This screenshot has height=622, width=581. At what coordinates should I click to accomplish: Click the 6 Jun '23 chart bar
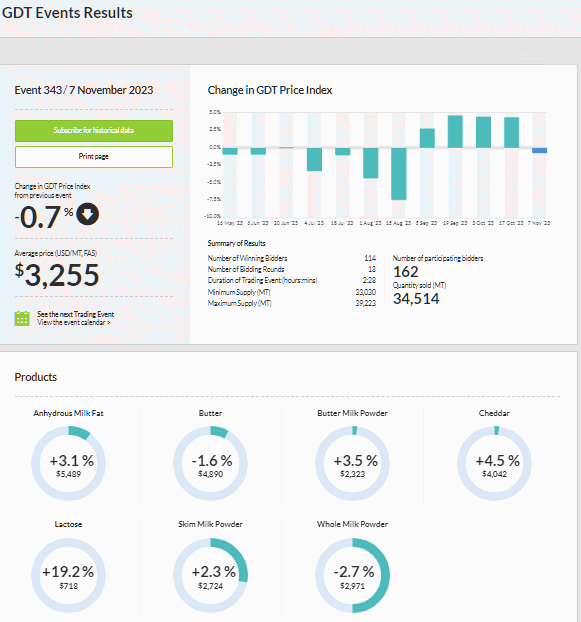click(x=258, y=151)
